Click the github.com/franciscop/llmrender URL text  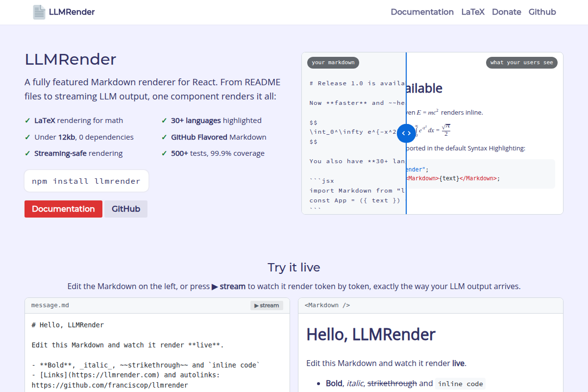tap(110, 385)
